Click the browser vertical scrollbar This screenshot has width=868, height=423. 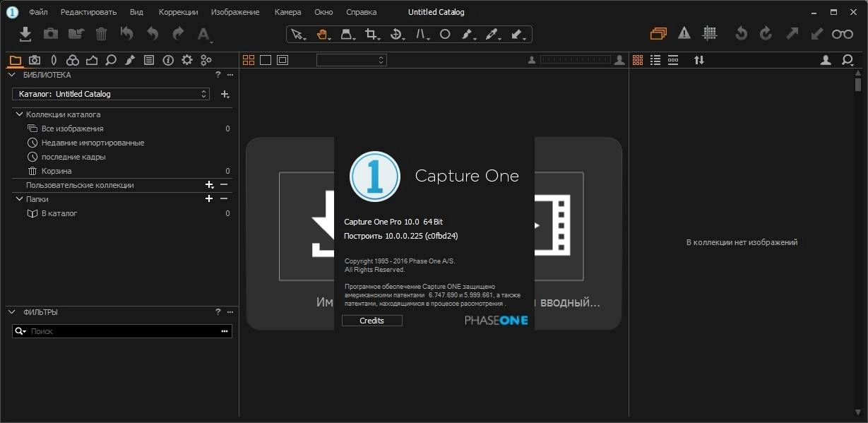pyautogui.click(x=858, y=83)
